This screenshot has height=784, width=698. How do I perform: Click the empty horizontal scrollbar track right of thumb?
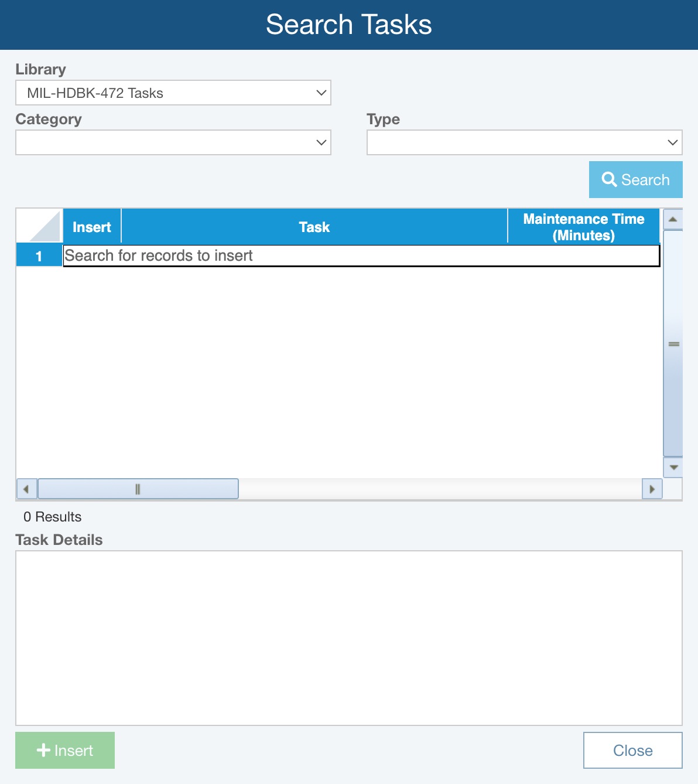pyautogui.click(x=439, y=489)
